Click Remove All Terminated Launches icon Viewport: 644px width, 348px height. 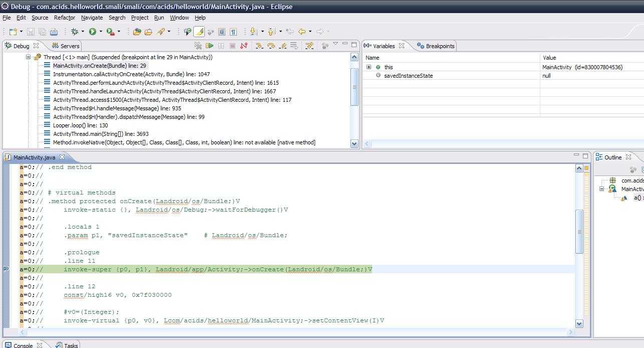pyautogui.click(x=198, y=46)
